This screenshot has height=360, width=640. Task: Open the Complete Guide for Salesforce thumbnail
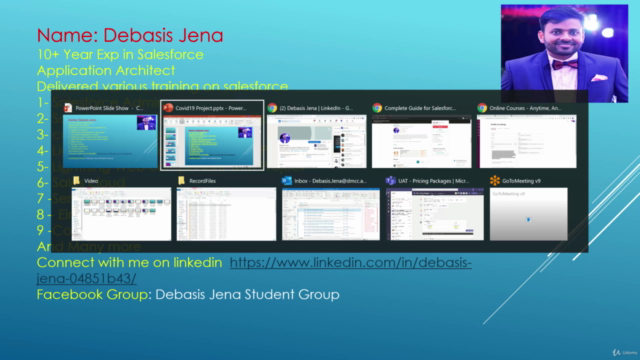[422, 141]
